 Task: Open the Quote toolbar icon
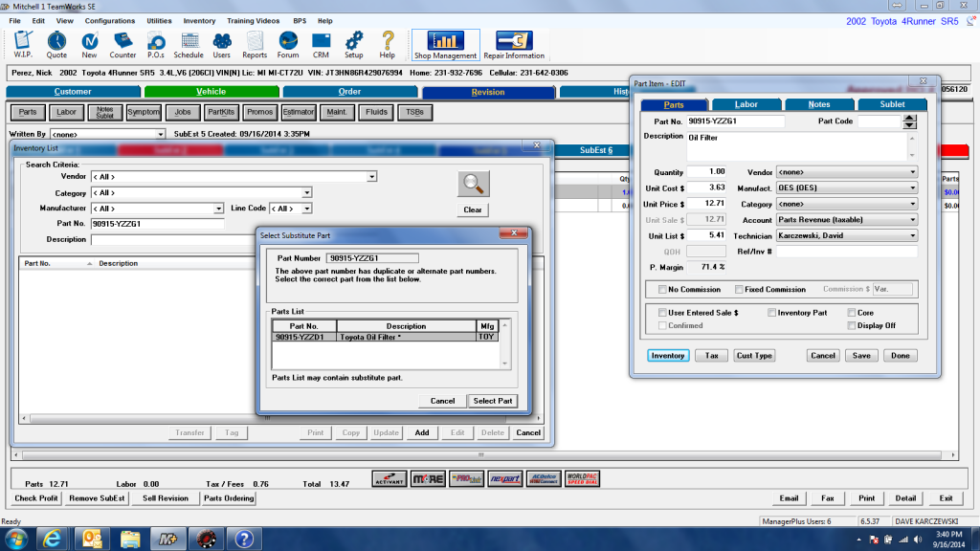[56, 44]
